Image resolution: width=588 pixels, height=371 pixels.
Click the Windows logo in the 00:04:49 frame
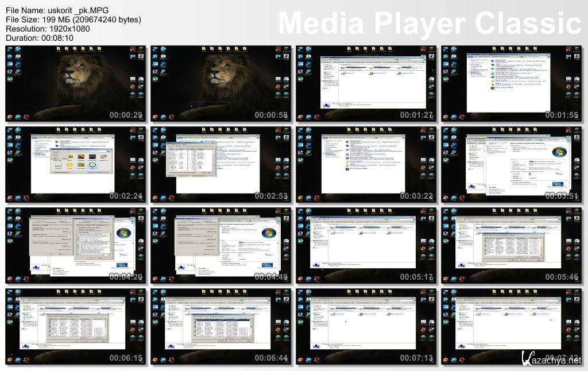tap(268, 233)
